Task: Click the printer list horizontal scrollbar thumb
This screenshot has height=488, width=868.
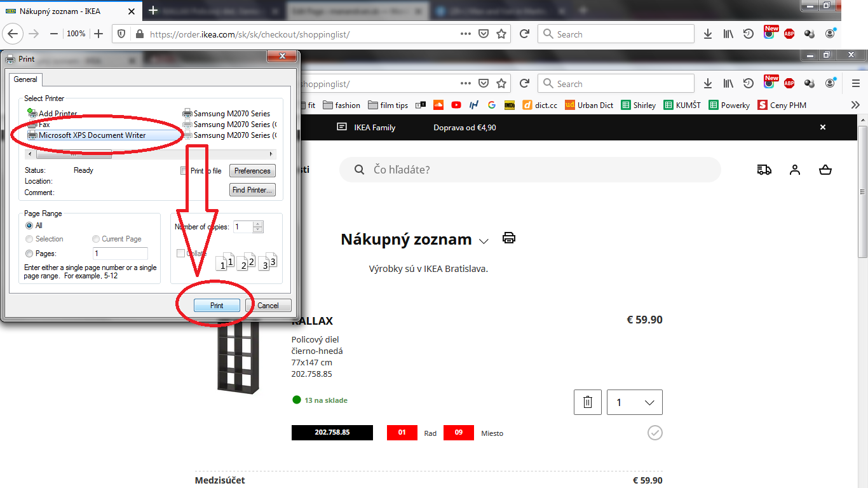Action: (x=74, y=154)
